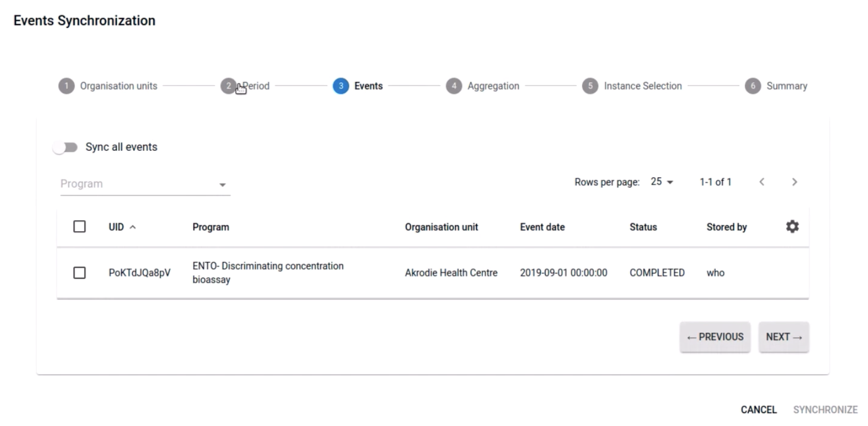Image resolution: width=868 pixels, height=426 pixels.
Task: Click the Akrodie Health Centre cell
Action: [x=451, y=273]
